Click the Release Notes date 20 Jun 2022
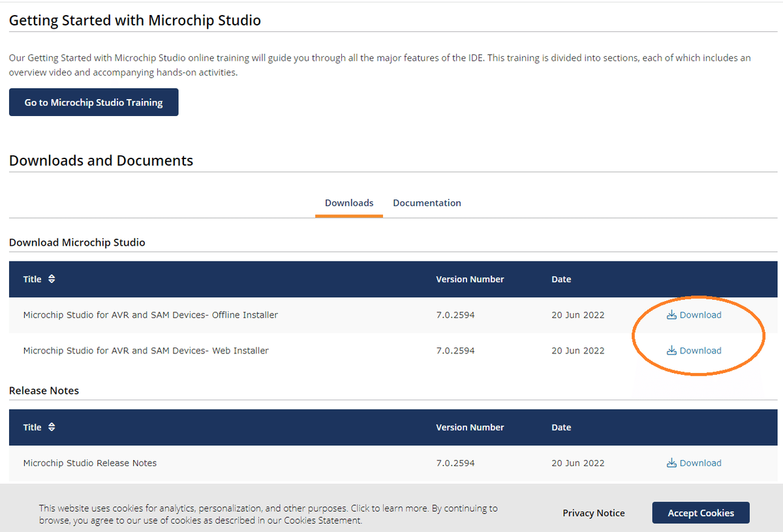The height and width of the screenshot is (532, 783). pos(578,463)
